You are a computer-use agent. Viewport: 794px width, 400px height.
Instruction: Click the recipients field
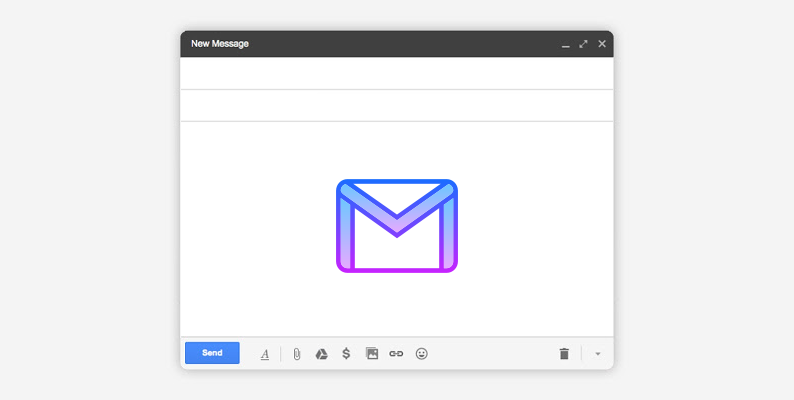point(397,73)
